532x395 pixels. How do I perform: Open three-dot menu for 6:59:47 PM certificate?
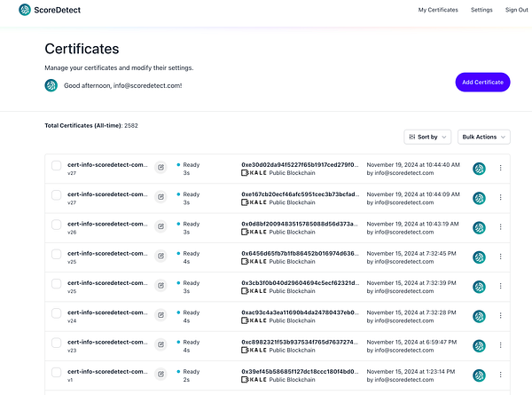pos(500,345)
